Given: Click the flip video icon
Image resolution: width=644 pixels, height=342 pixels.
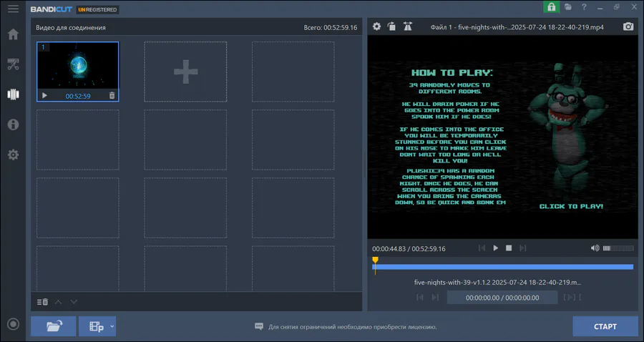Looking at the screenshot, I should 407,26.
